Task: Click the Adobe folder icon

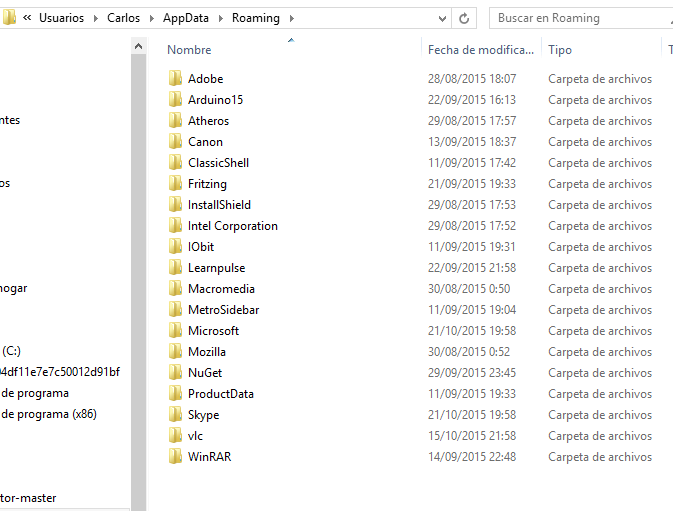Action: tap(176, 79)
